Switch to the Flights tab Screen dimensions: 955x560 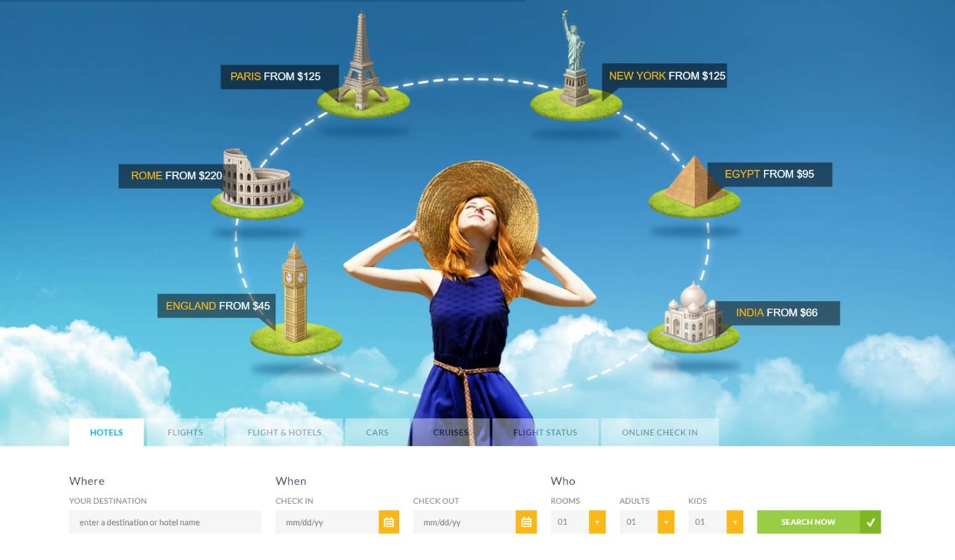[x=184, y=432]
